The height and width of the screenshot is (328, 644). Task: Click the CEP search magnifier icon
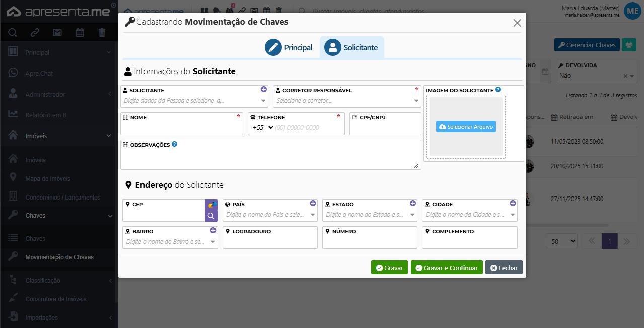pyautogui.click(x=211, y=216)
